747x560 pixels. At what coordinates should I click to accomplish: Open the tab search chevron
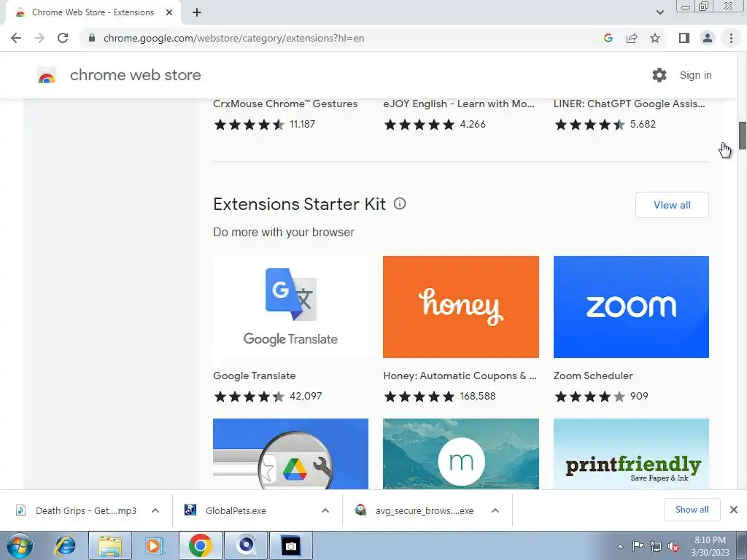(659, 12)
